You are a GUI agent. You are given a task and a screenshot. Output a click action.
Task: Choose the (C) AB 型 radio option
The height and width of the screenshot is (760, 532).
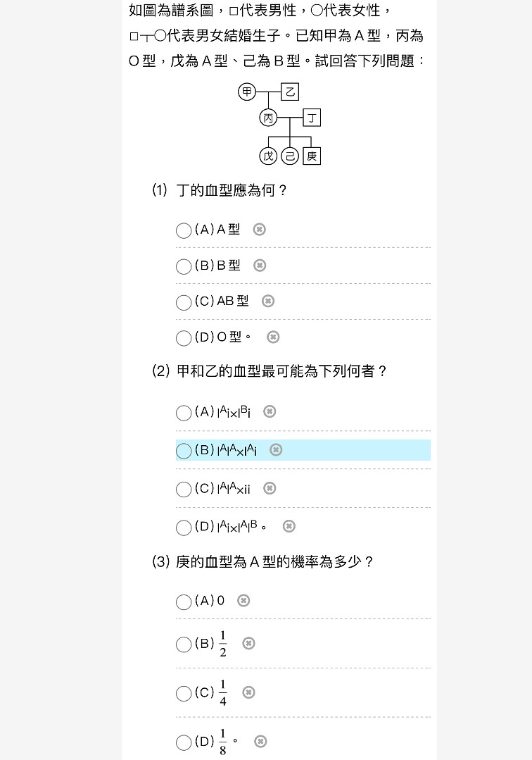click(184, 303)
